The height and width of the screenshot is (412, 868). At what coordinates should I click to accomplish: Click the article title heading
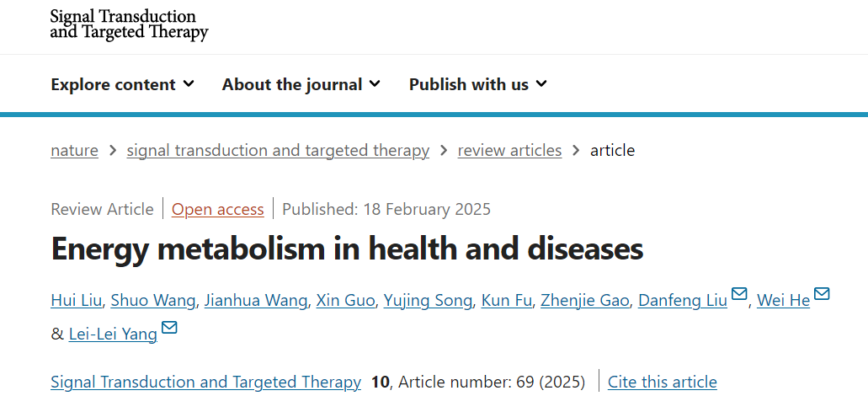[347, 249]
